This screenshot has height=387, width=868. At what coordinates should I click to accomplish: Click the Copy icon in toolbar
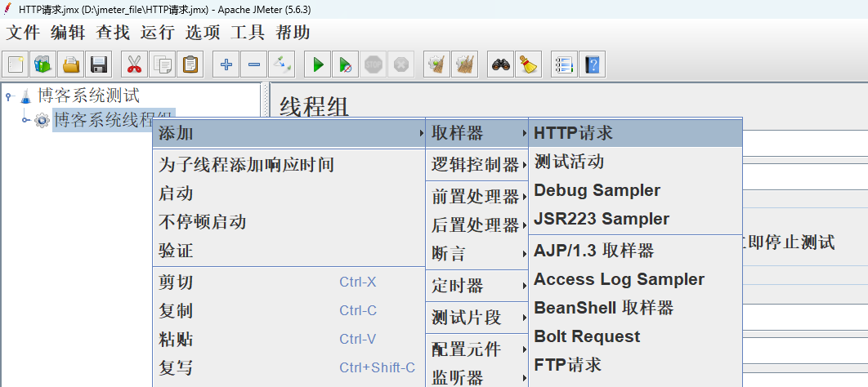(162, 64)
